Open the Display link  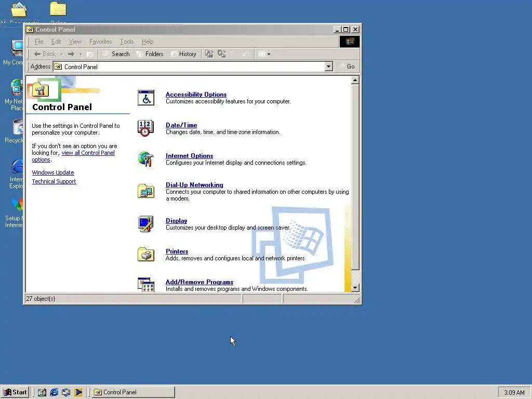(177, 220)
